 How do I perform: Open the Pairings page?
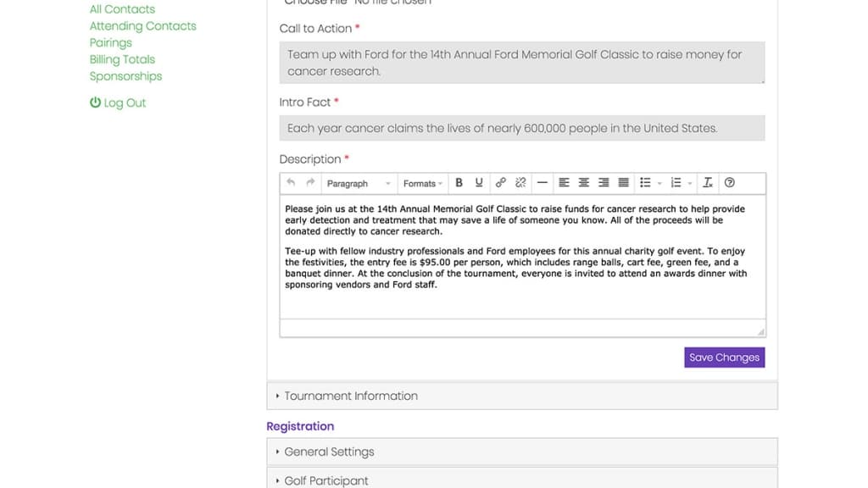111,42
